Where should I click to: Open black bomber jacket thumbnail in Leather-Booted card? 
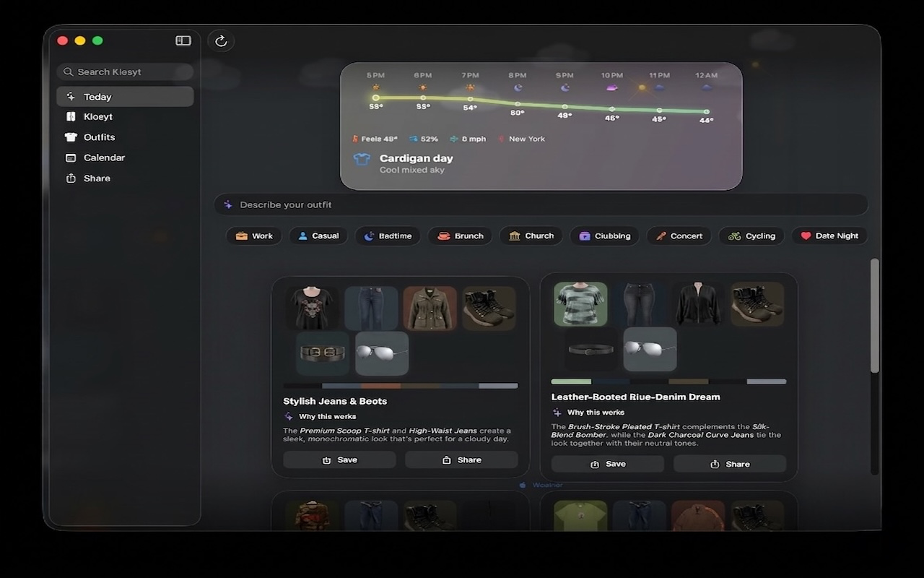point(699,304)
